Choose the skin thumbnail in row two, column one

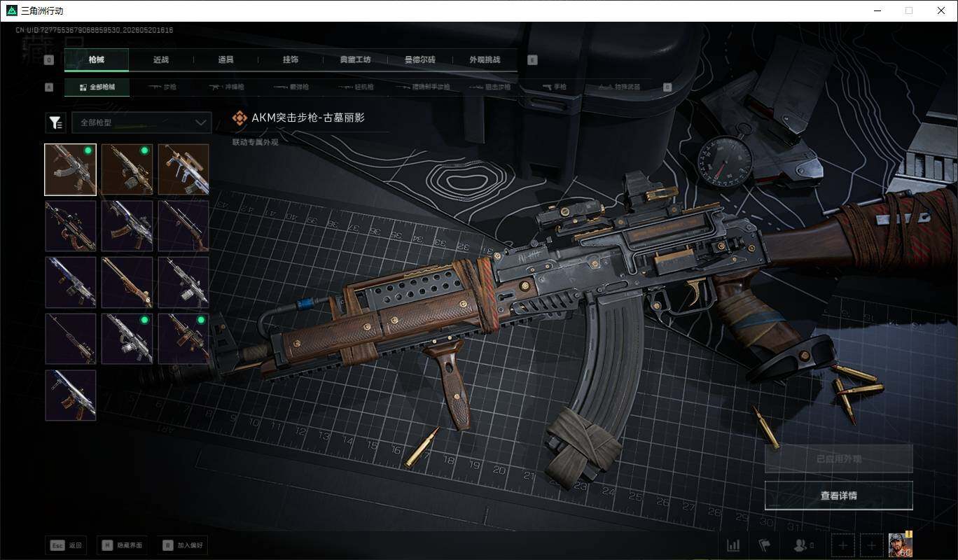71,226
